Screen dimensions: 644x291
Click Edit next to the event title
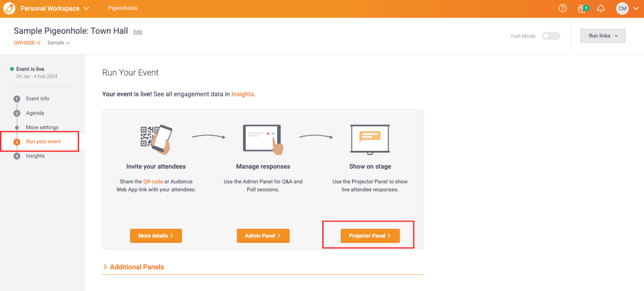point(138,32)
